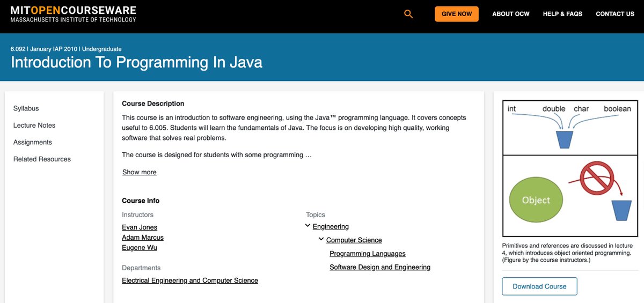Go to CONTACT US
The image size is (644, 303).
tap(615, 14)
